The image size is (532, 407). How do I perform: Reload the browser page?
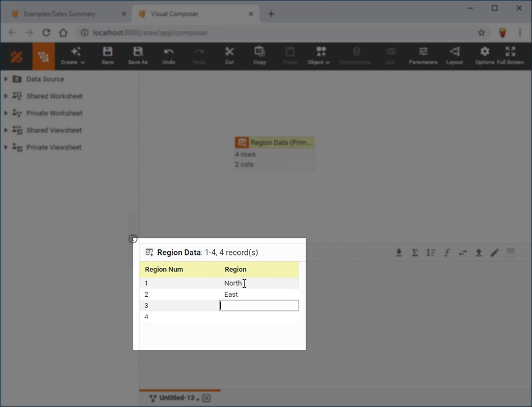[46, 33]
